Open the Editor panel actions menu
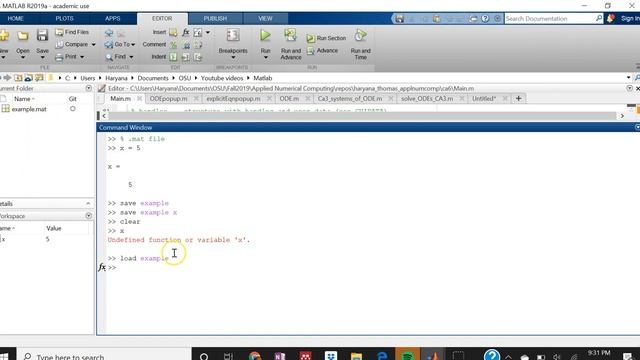The width and height of the screenshot is (640, 360). (x=629, y=88)
